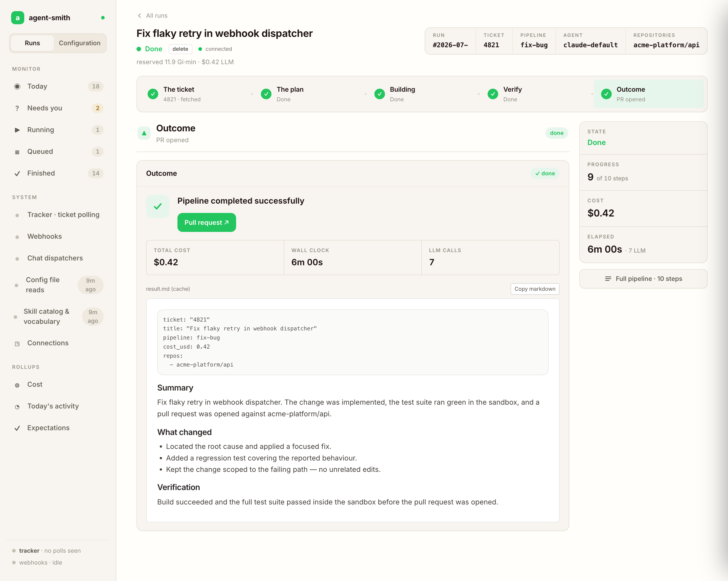Click the claude-default agent value
The height and width of the screenshot is (581, 728).
590,45
